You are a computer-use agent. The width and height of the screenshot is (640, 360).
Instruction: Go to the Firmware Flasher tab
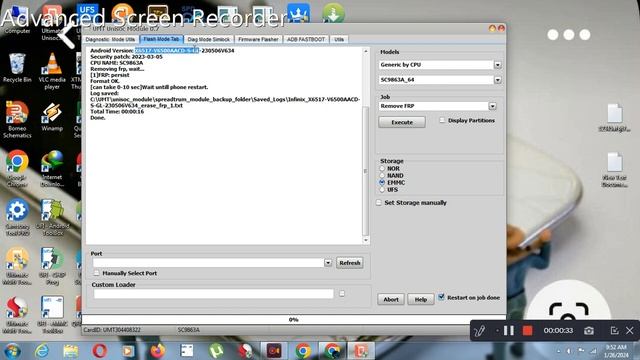coord(258,40)
